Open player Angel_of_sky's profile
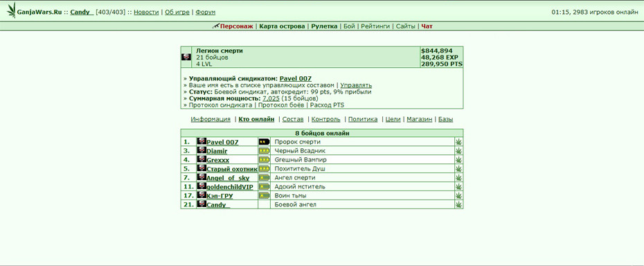 [228, 178]
